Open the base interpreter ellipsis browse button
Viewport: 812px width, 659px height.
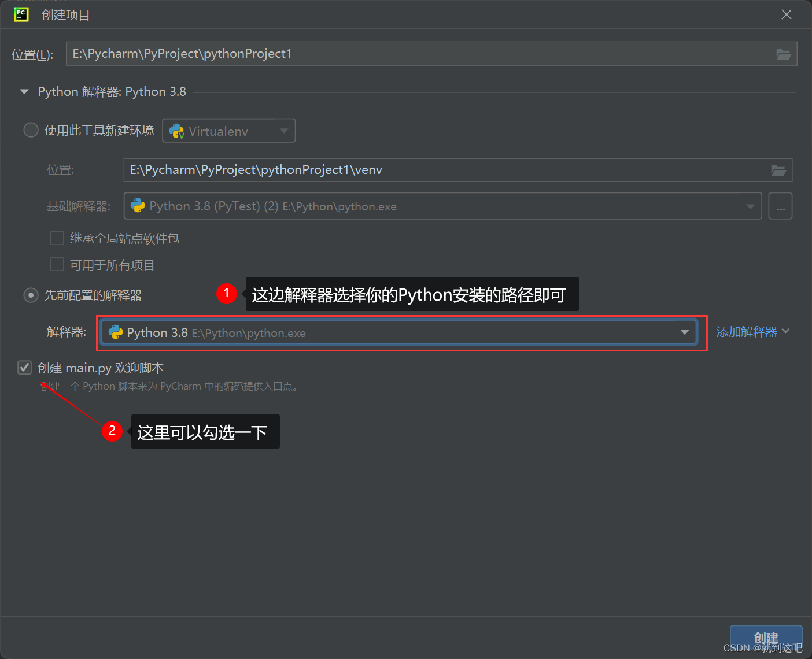click(780, 206)
